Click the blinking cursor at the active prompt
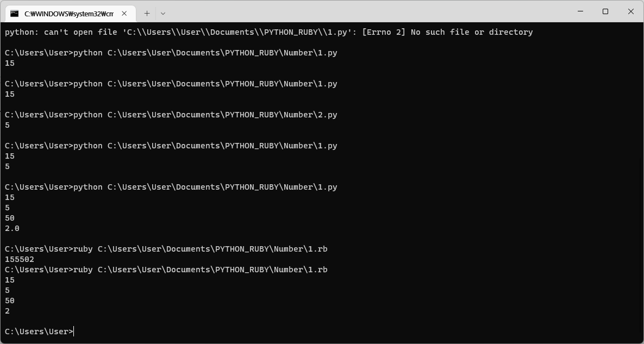 point(73,331)
